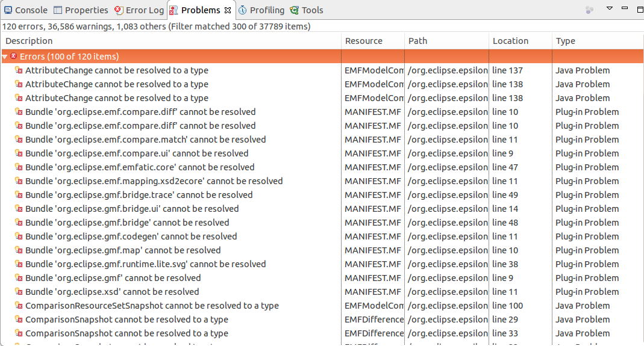Select the Problems tab

pyautogui.click(x=201, y=10)
